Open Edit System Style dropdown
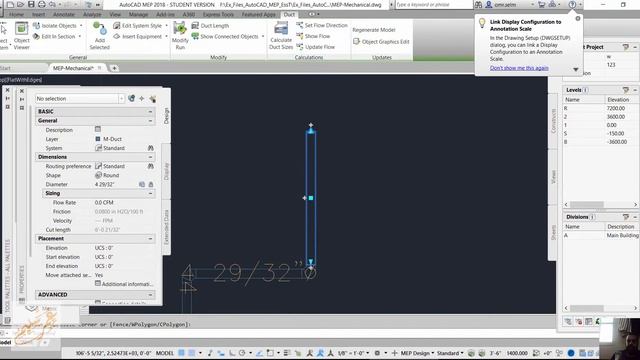The height and width of the screenshot is (360, 640). 166,26
